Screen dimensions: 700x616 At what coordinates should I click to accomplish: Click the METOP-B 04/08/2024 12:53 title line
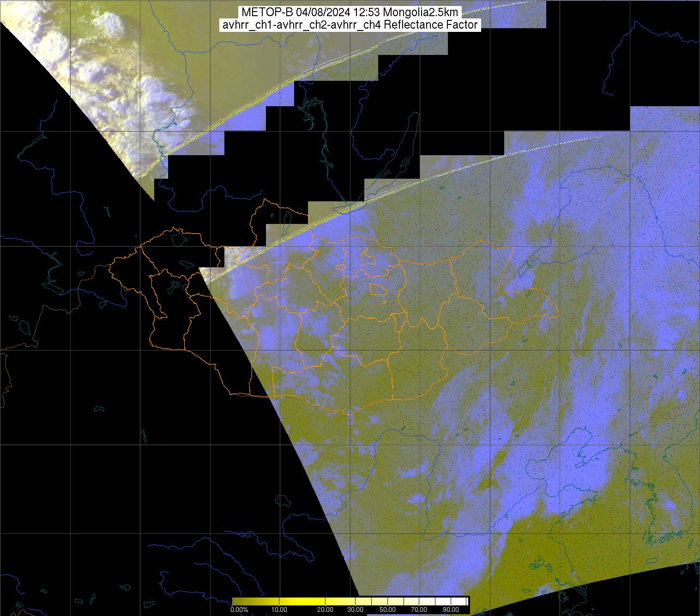point(350,13)
